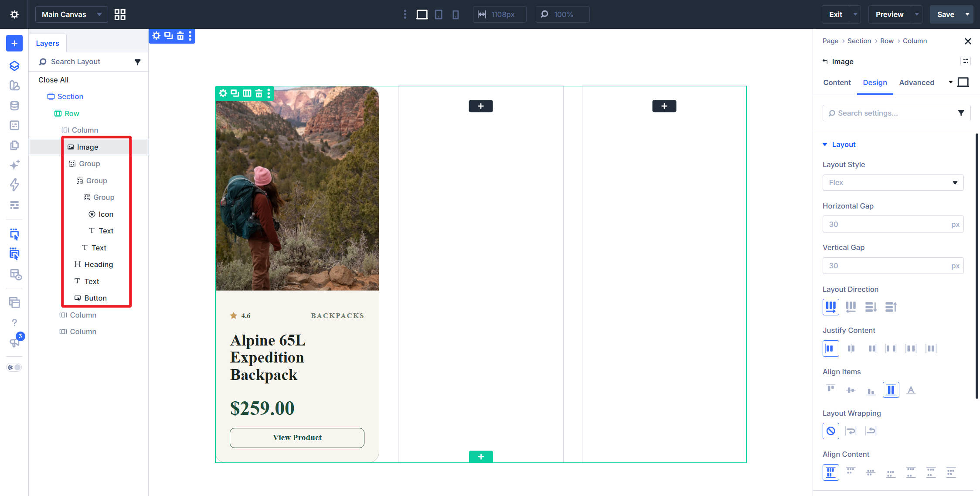Open the notifications megaphone icon with badge

coord(14,342)
